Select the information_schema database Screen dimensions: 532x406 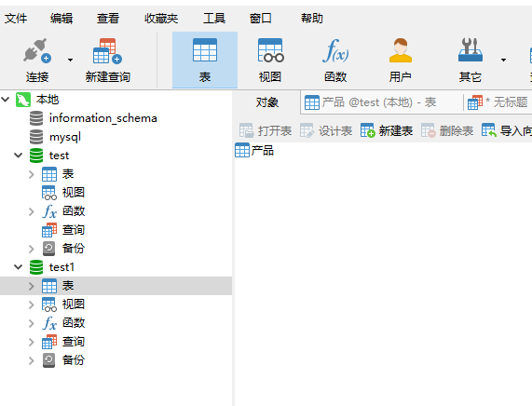pyautogui.click(x=93, y=118)
